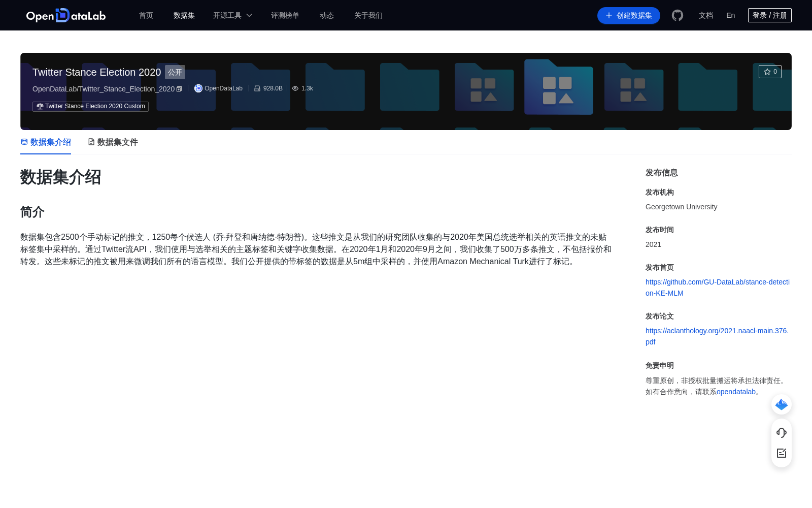Go to 首页 in the navigation bar
This screenshot has width=812, height=508.
(146, 15)
